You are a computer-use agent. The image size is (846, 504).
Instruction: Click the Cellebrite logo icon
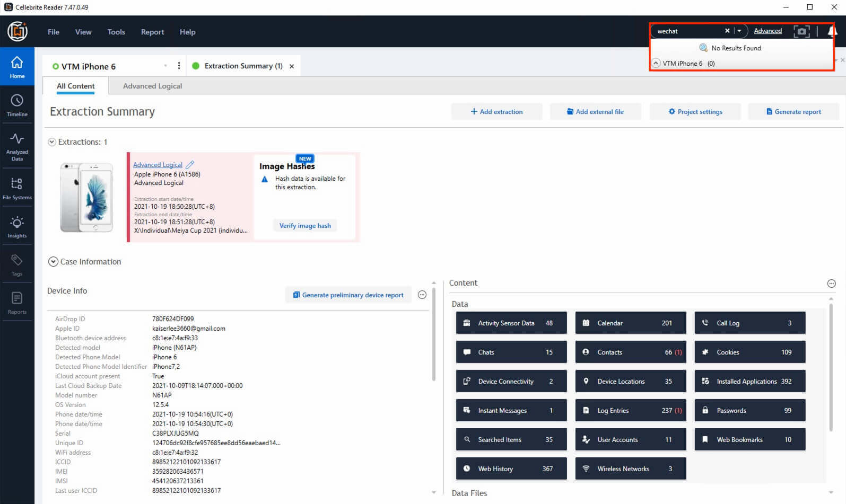click(x=18, y=31)
